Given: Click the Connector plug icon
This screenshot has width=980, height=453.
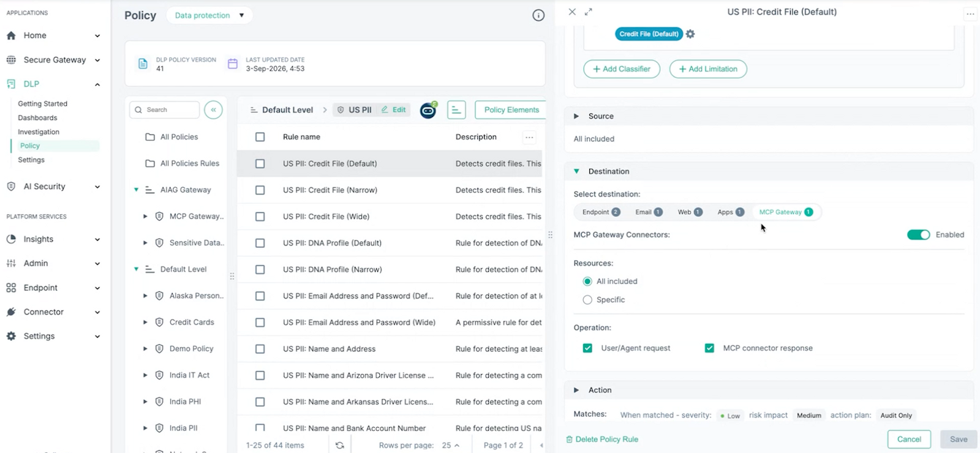Looking at the screenshot, I should 11,312.
